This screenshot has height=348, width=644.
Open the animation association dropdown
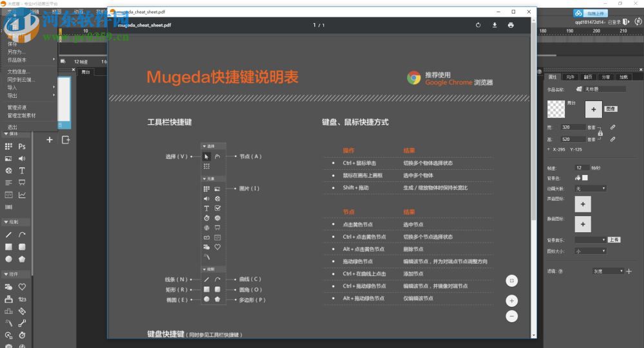(590, 188)
